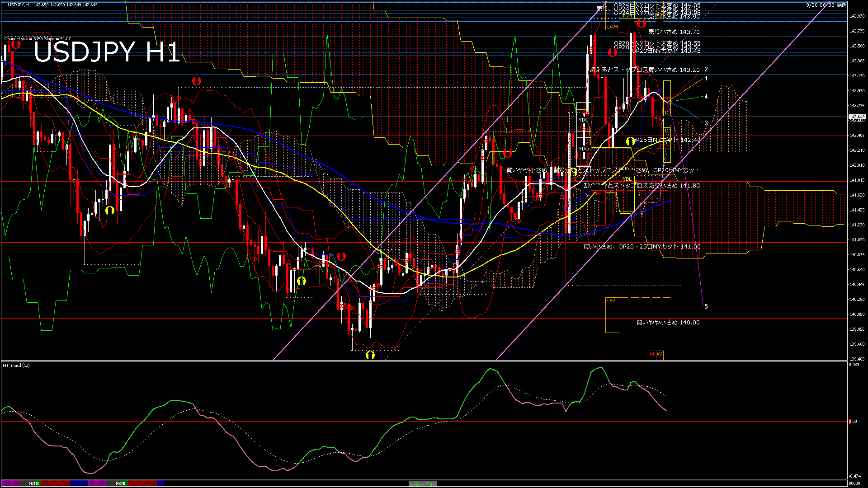The width and height of the screenshot is (868, 488).
Task: Select projection line label 4
Action: tap(706, 96)
